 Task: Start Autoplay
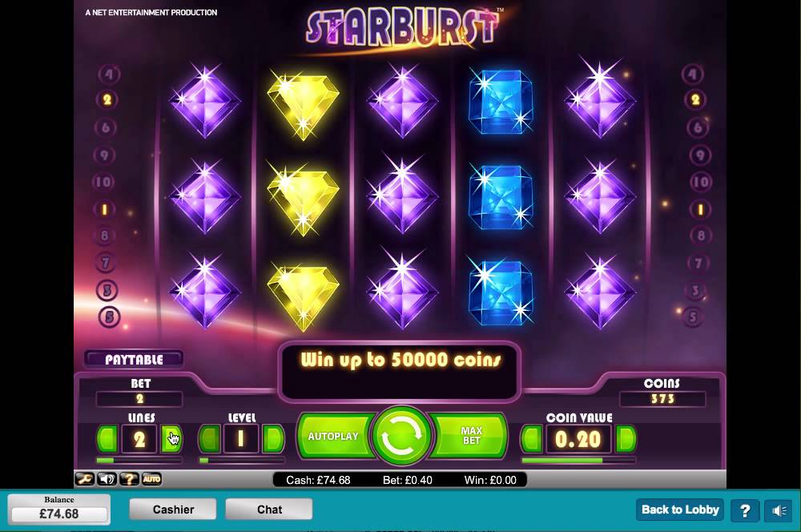[335, 436]
